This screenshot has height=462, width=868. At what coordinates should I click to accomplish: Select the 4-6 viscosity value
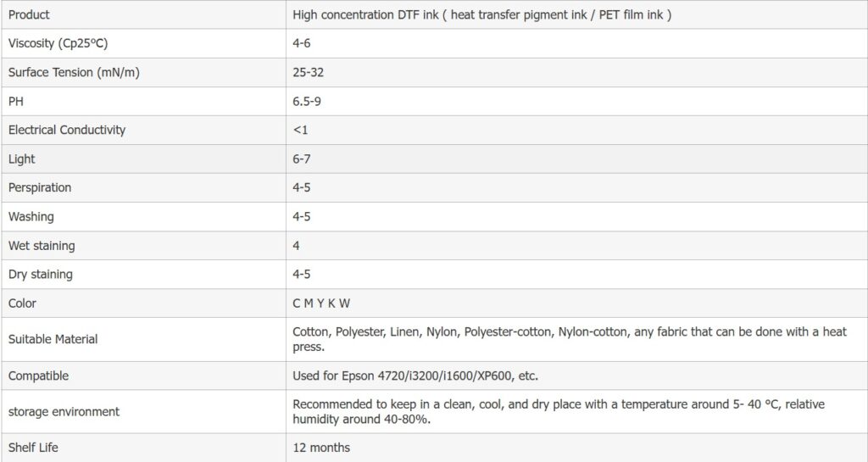click(301, 44)
